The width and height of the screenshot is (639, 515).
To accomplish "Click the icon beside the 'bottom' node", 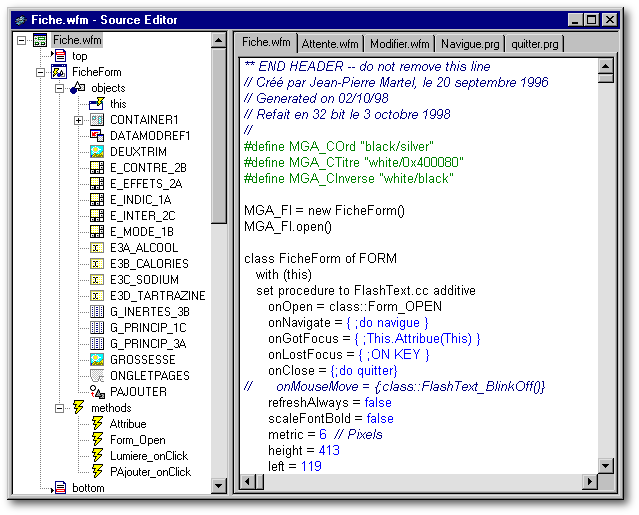I will (x=60, y=487).
